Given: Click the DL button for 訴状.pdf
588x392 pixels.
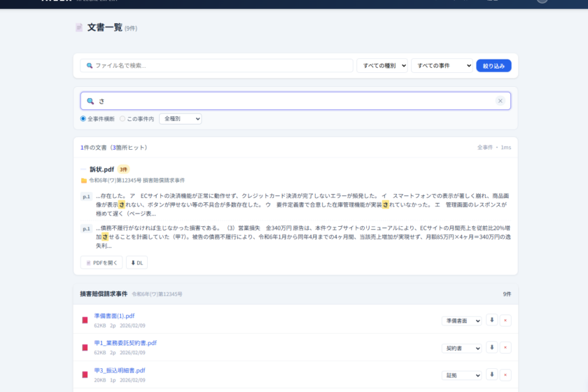Looking at the screenshot, I should click(136, 262).
